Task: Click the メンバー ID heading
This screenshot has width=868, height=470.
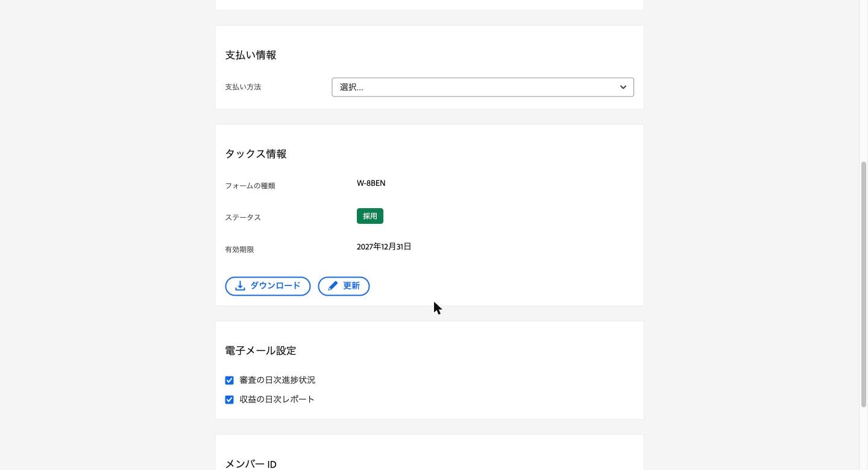Action: [x=251, y=464]
